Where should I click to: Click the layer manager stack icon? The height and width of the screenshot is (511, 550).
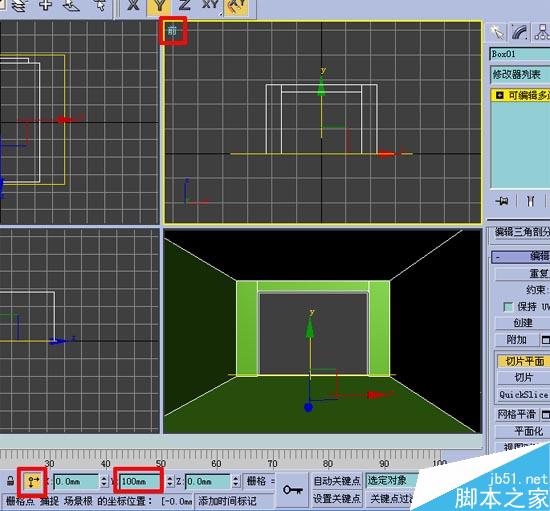pos(20,6)
